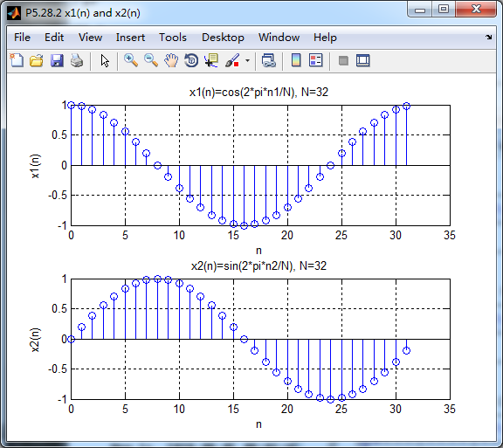
Task: Open the Desktop menu
Action: click(x=223, y=38)
